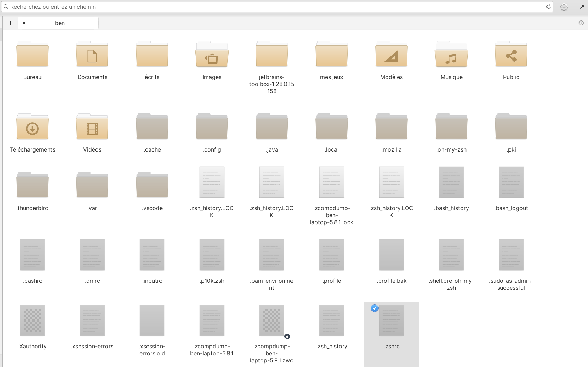Click the .pam_environment file name
588x367 pixels.
[x=272, y=284]
